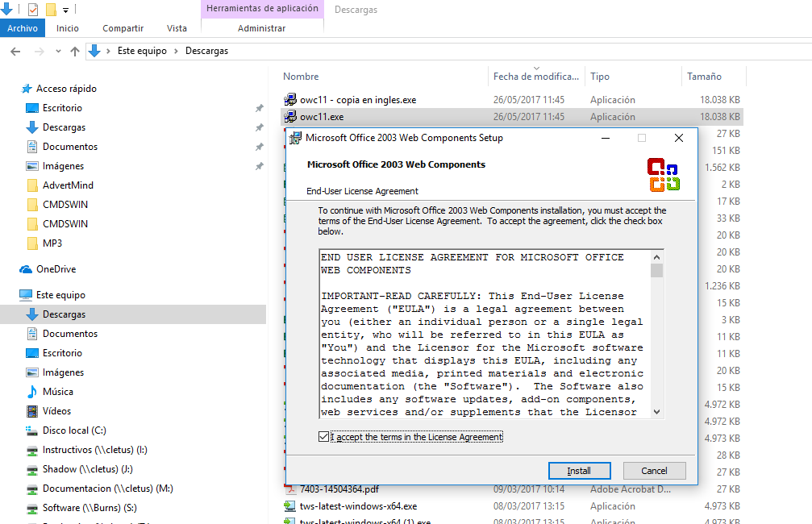Open Shadow (\\cletus) (J:) network drive
Image resolution: width=812 pixels, height=524 pixels.
[88, 469]
